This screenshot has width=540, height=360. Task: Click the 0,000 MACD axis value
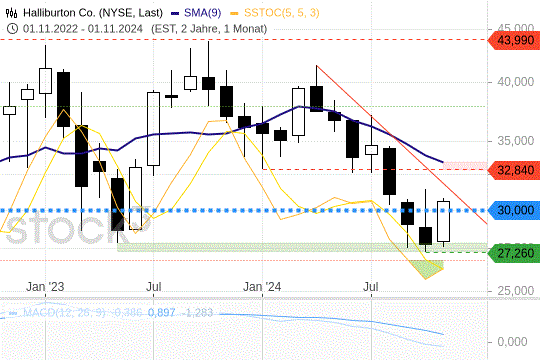tap(512, 342)
